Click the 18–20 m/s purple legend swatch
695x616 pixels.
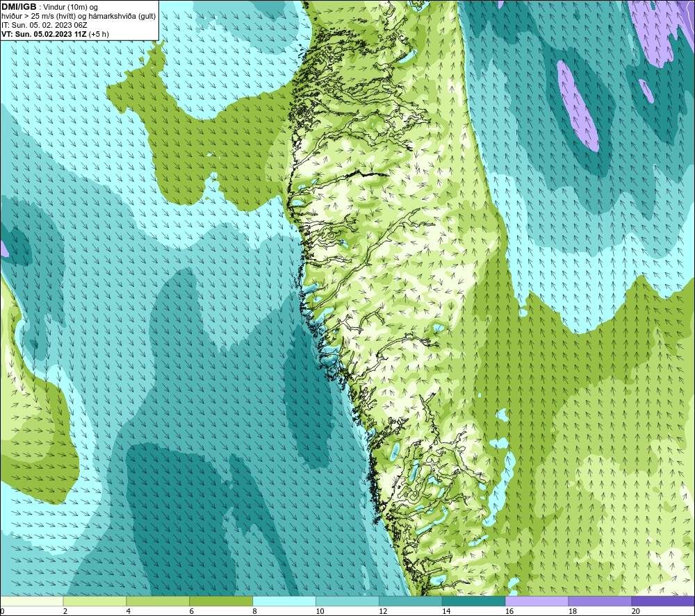[600, 601]
